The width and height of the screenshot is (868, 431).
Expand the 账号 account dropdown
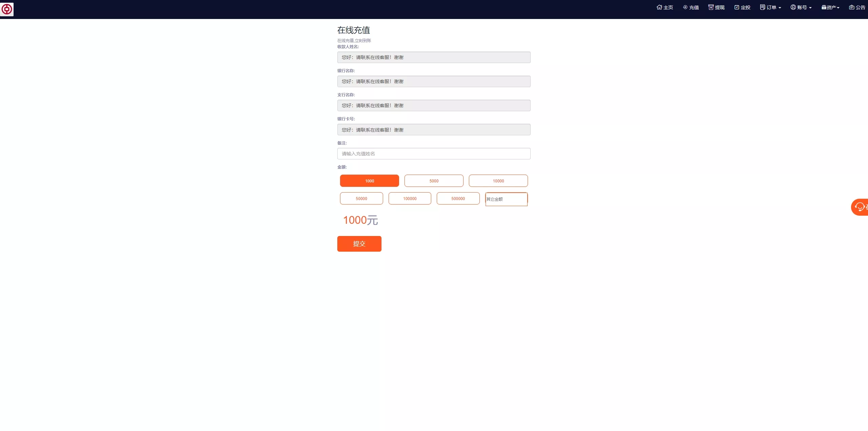(801, 7)
